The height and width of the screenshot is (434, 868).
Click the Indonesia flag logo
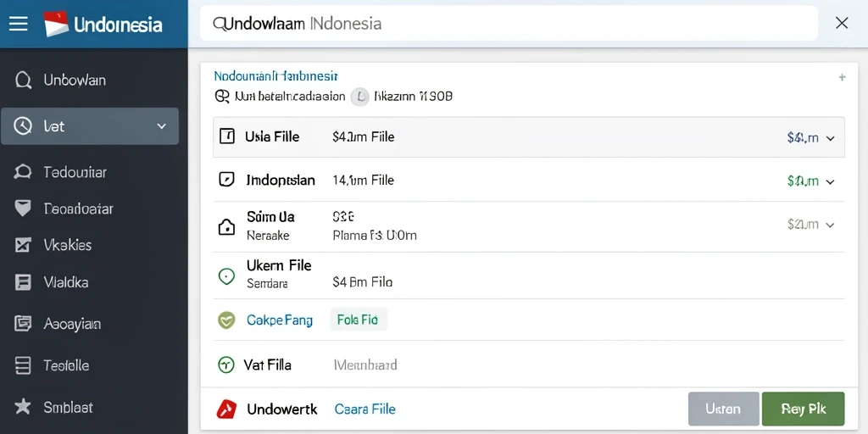[x=56, y=24]
